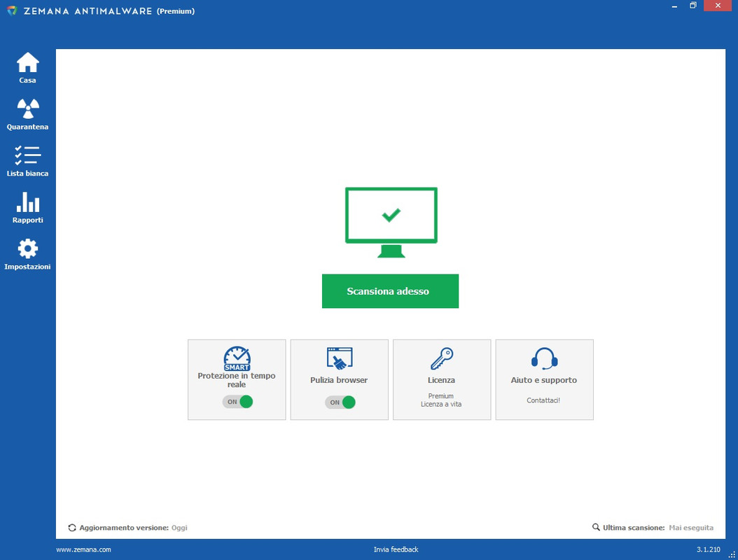The image size is (738, 560).
Task: Open the Impostazioni gear icon
Action: [x=28, y=248]
